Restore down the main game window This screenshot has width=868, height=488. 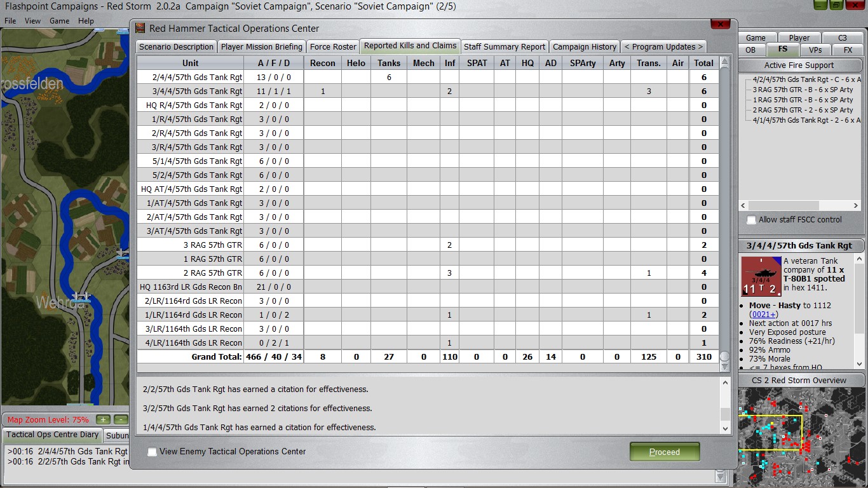(x=836, y=5)
